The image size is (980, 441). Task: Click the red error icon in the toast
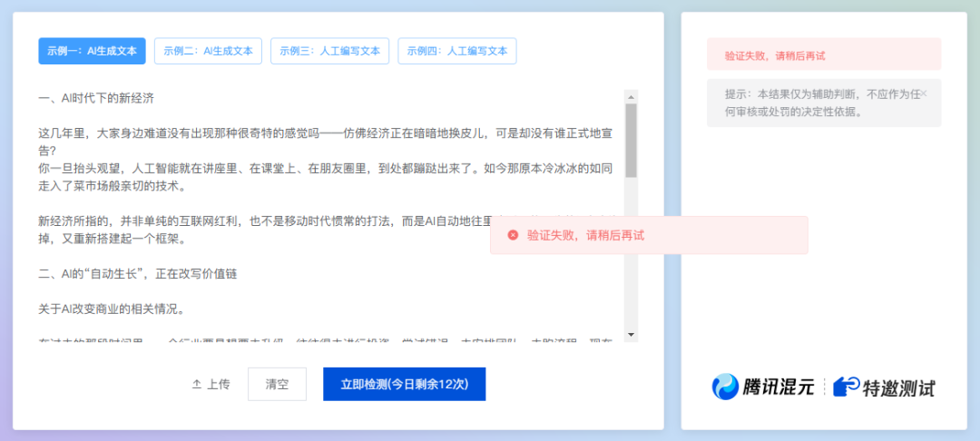[513, 235]
